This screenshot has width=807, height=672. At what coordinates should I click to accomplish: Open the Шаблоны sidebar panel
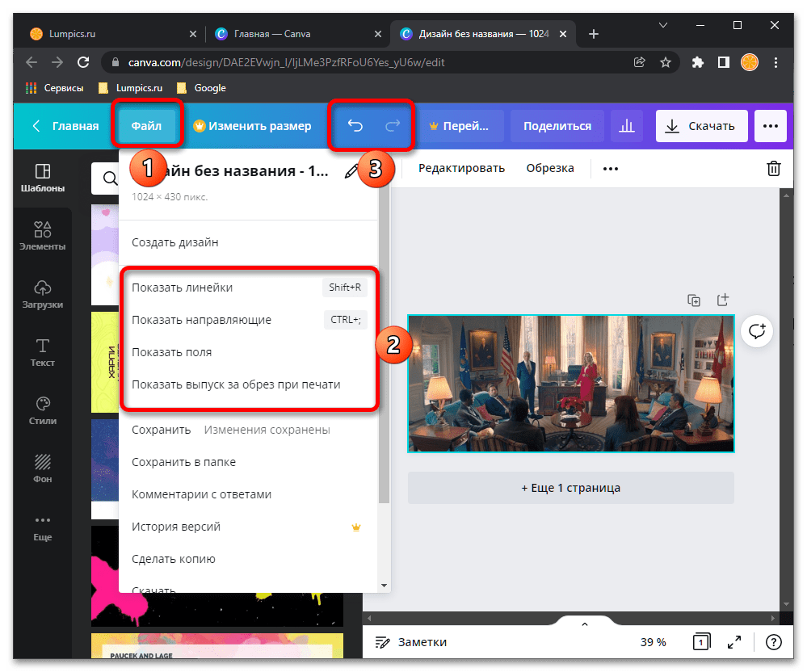pos(43,178)
